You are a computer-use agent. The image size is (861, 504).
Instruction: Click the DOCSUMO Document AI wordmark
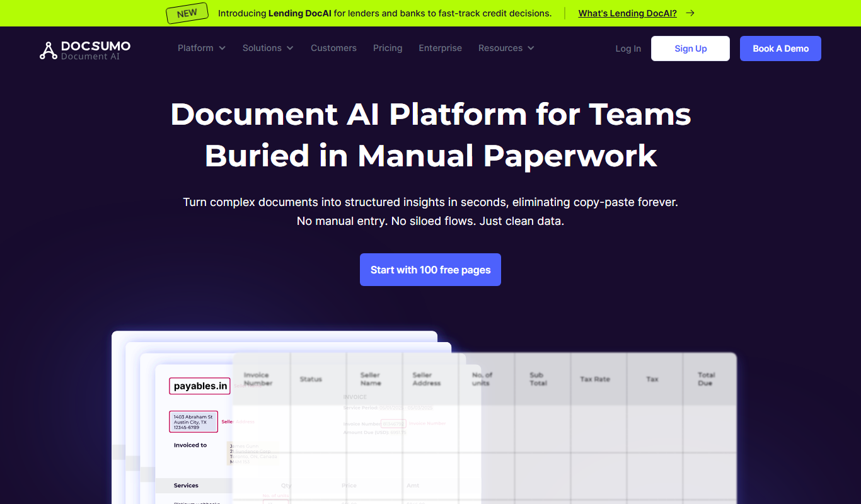[96, 50]
